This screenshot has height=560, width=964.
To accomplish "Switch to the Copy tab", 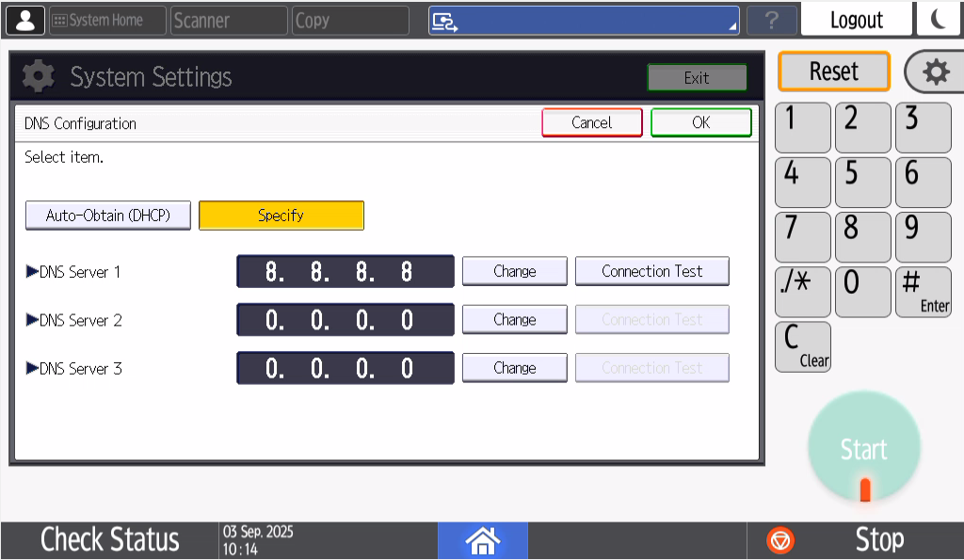I will coord(350,21).
